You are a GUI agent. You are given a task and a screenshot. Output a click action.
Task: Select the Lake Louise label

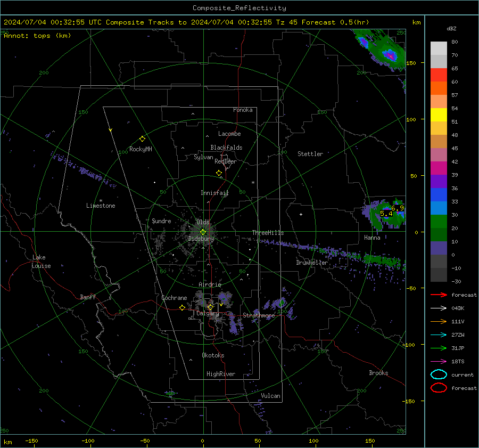click(x=41, y=262)
